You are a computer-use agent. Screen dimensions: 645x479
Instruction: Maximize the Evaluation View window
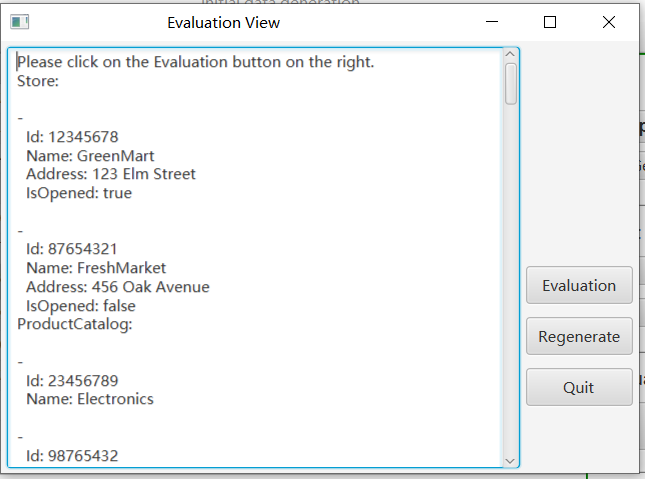[550, 22]
